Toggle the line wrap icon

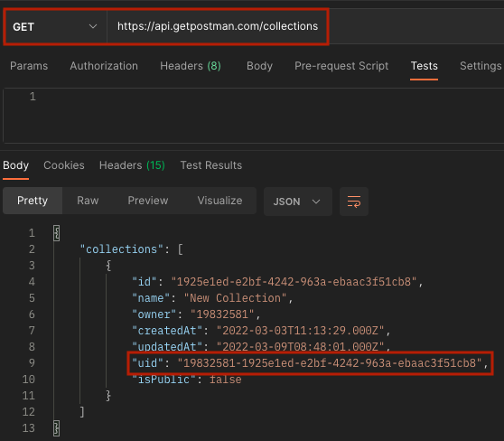click(x=354, y=202)
